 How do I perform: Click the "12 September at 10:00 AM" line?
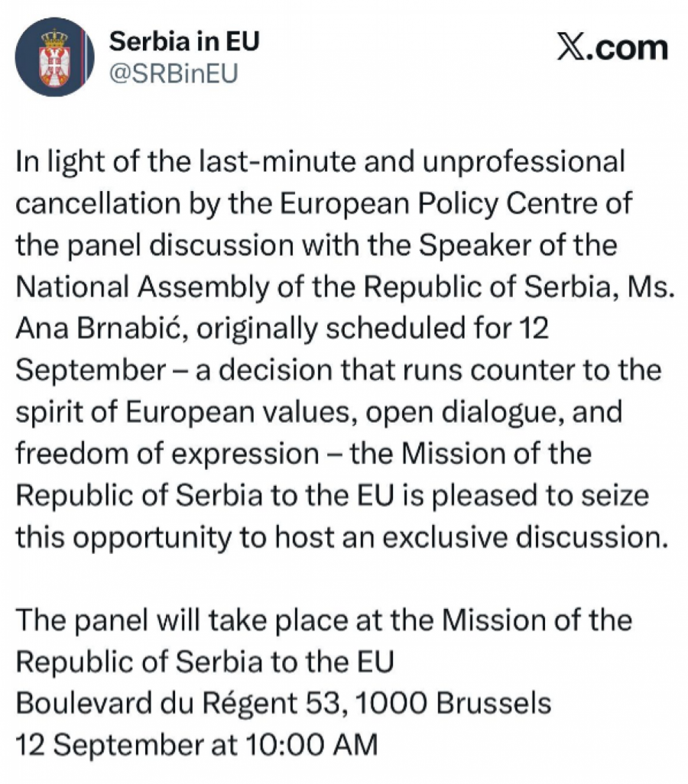click(x=197, y=744)
